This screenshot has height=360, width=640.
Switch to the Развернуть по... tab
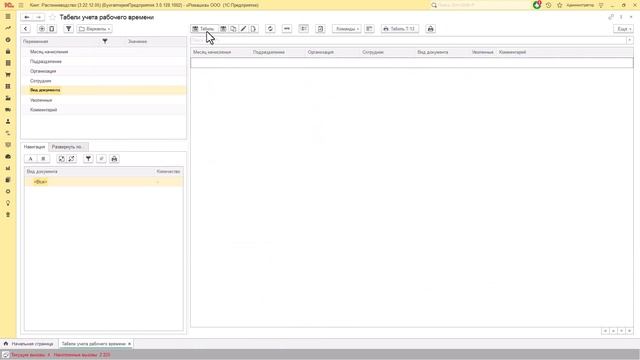tap(68, 147)
